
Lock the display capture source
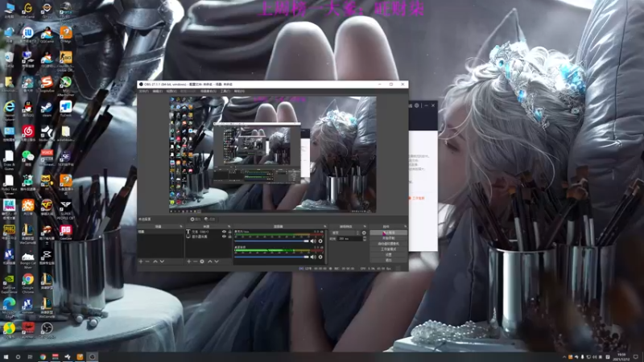(x=229, y=237)
